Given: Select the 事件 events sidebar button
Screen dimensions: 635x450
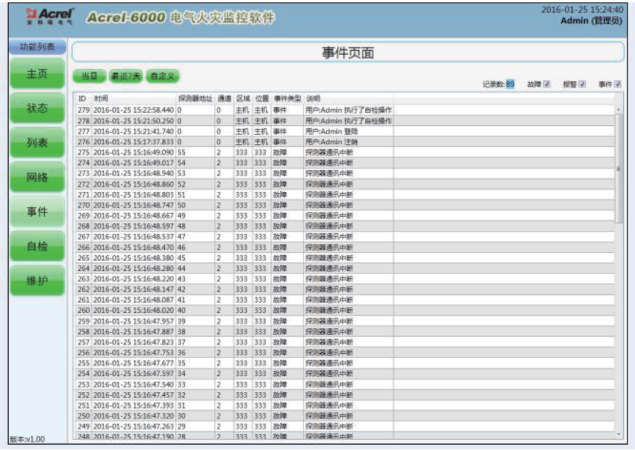Looking at the screenshot, I should point(37,212).
